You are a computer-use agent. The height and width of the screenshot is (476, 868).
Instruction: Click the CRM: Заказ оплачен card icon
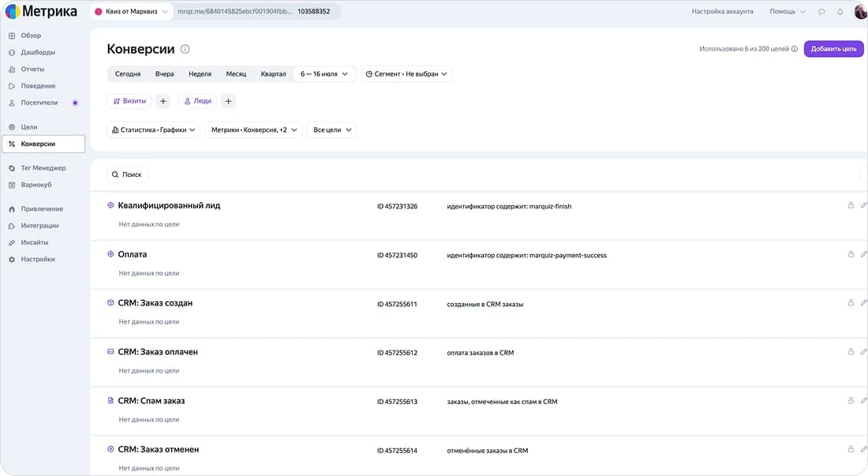coord(110,351)
